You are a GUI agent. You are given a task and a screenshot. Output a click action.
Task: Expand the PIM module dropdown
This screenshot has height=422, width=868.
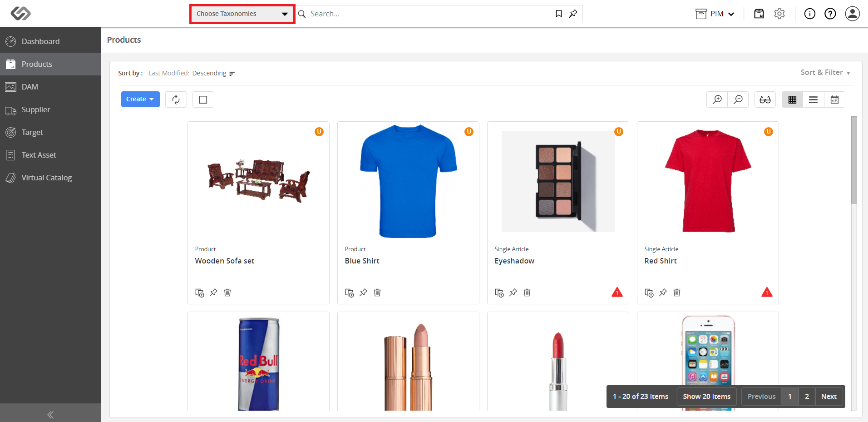click(x=715, y=14)
